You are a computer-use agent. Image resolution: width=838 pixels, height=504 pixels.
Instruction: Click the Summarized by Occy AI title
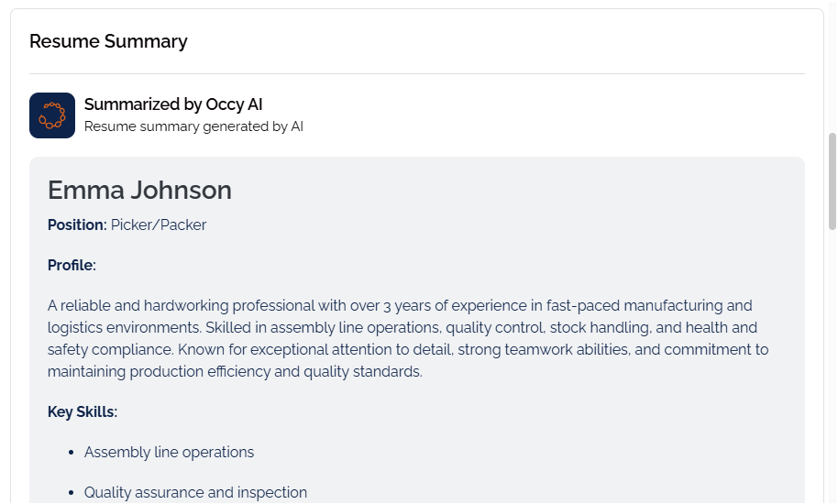173,104
